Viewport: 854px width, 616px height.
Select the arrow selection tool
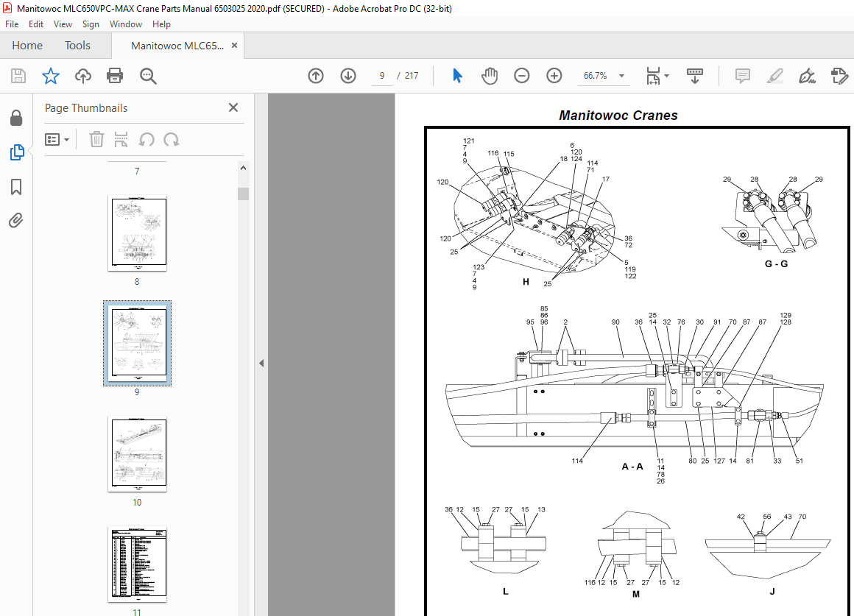[x=457, y=76]
